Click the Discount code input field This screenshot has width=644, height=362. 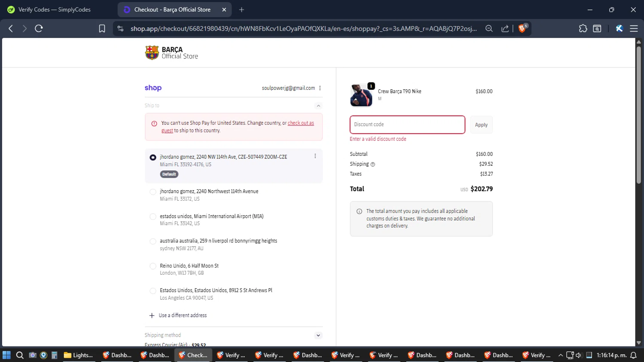(x=407, y=125)
